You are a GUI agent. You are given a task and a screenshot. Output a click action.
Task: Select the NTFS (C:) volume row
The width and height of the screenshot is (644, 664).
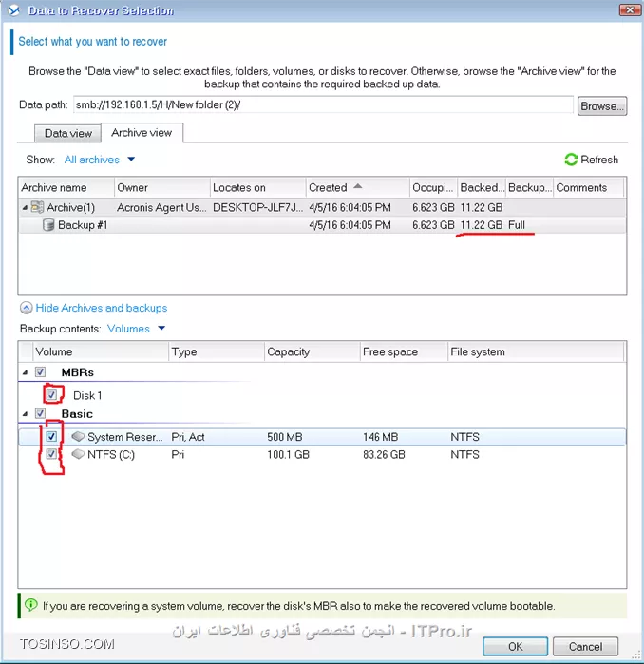322,454
